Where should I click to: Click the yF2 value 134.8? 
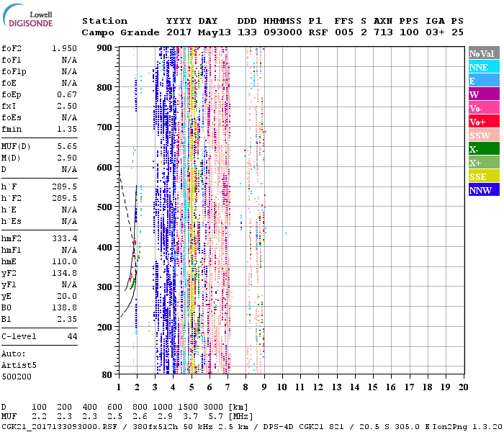tap(64, 273)
